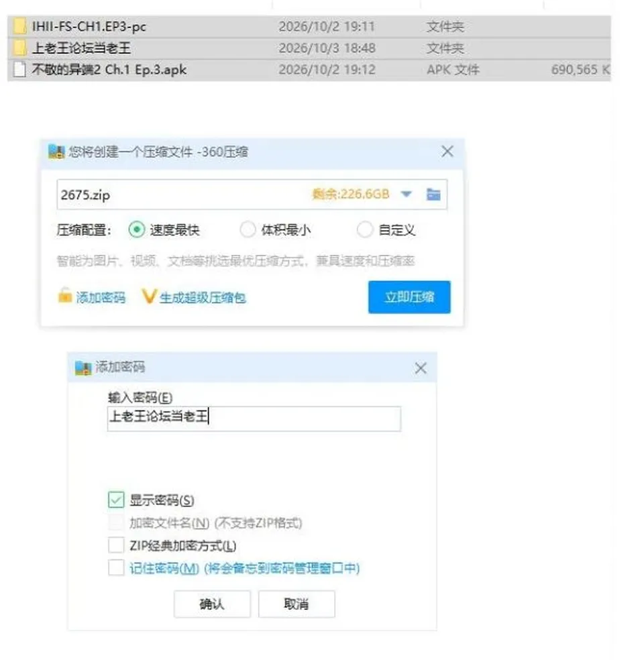Click the 生成超级压缩包 link
The height and width of the screenshot is (660, 644).
(203, 298)
